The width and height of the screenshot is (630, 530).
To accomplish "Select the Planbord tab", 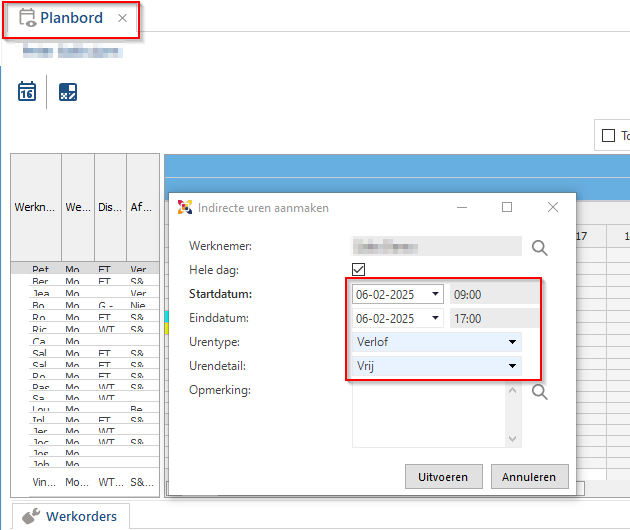I will [x=71, y=18].
